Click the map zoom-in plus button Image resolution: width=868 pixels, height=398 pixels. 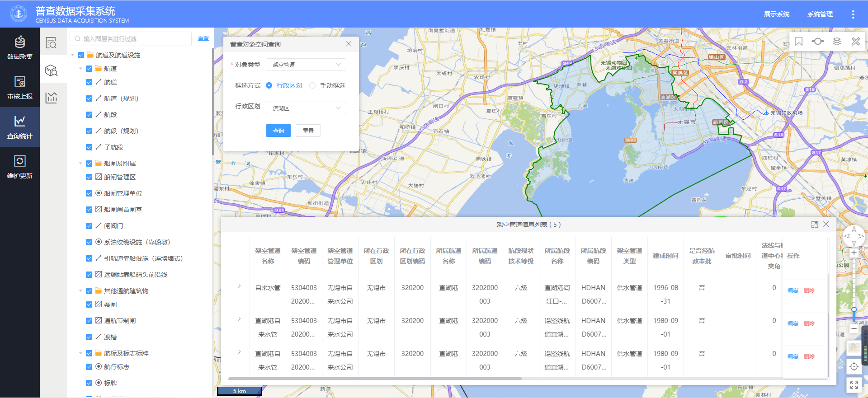854,253
